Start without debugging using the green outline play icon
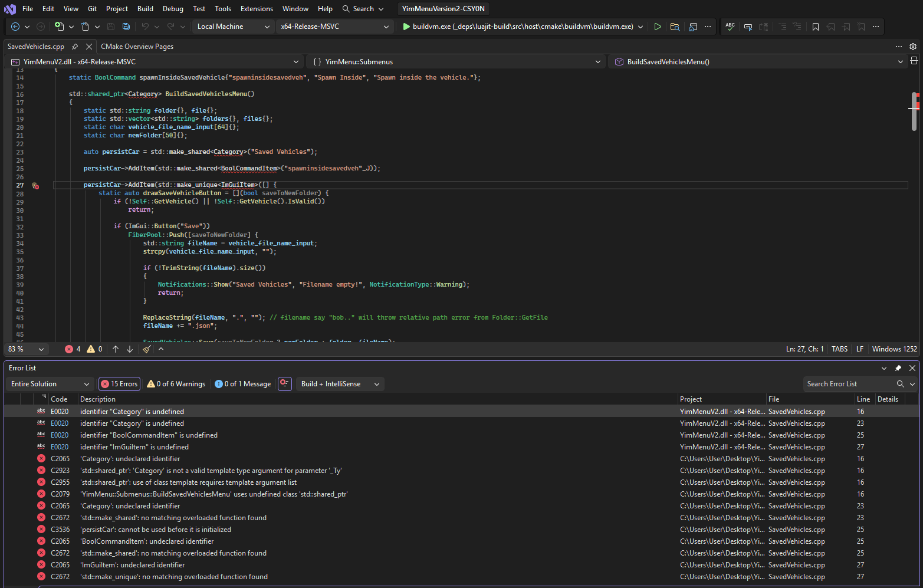The height and width of the screenshot is (588, 923). pyautogui.click(x=658, y=27)
